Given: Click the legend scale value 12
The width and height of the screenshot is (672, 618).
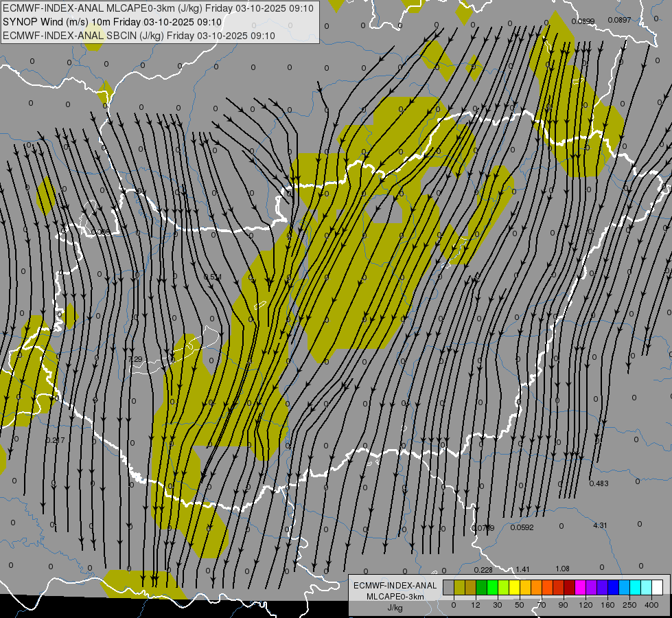Looking at the screenshot, I should (476, 605).
